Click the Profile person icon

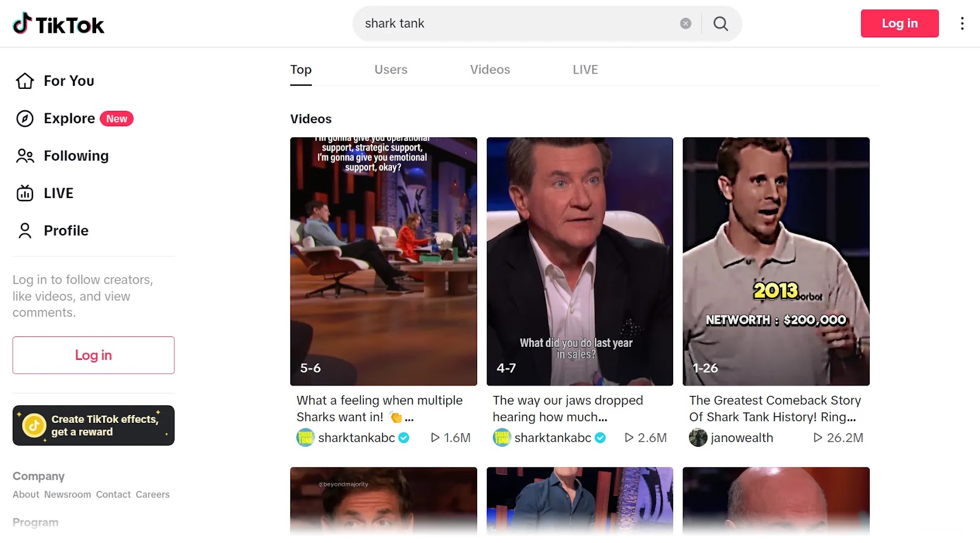pyautogui.click(x=25, y=230)
